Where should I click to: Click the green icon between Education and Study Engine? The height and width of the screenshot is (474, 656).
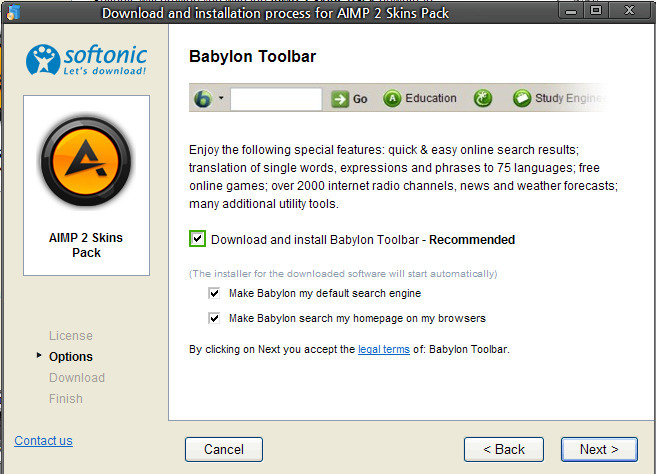[x=482, y=99]
